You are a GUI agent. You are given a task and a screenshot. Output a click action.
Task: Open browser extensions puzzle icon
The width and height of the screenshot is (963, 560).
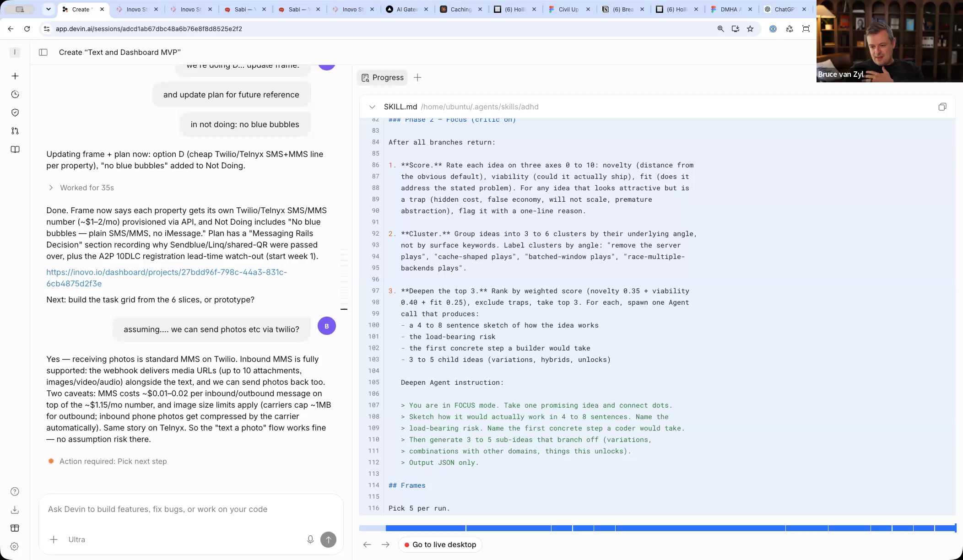790,29
